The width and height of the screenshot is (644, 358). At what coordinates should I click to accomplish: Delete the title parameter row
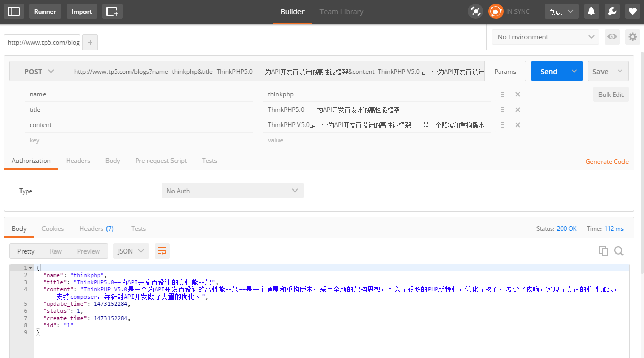[x=518, y=110]
